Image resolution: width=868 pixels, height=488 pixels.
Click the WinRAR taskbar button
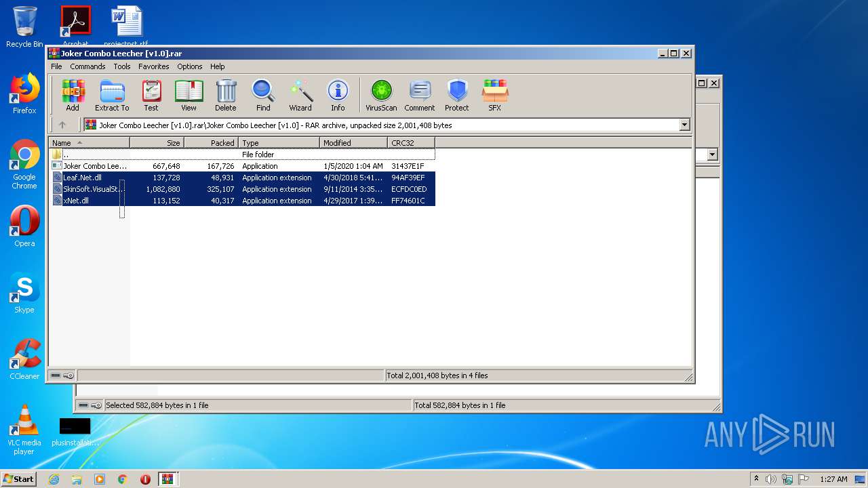tap(167, 479)
